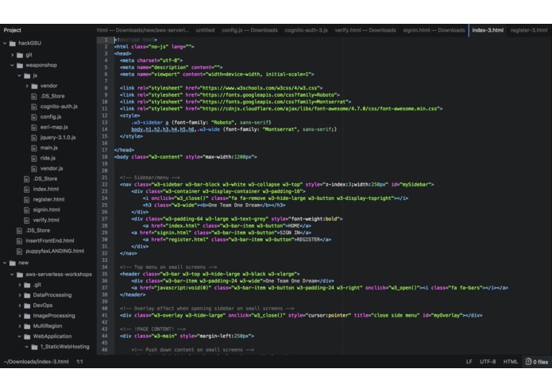This screenshot has height=392, width=552.
Task: Collapse the new project folder
Action: (x=5, y=263)
